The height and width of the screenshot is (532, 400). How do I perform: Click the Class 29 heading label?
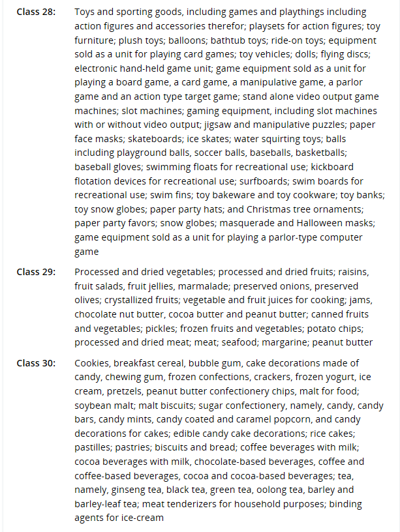[36, 272]
